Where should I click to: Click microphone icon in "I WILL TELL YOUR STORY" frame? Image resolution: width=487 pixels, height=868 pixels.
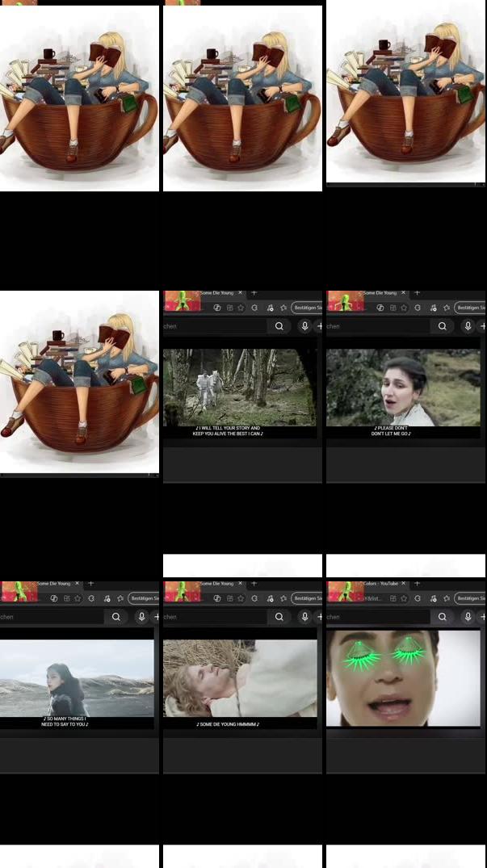(x=305, y=326)
